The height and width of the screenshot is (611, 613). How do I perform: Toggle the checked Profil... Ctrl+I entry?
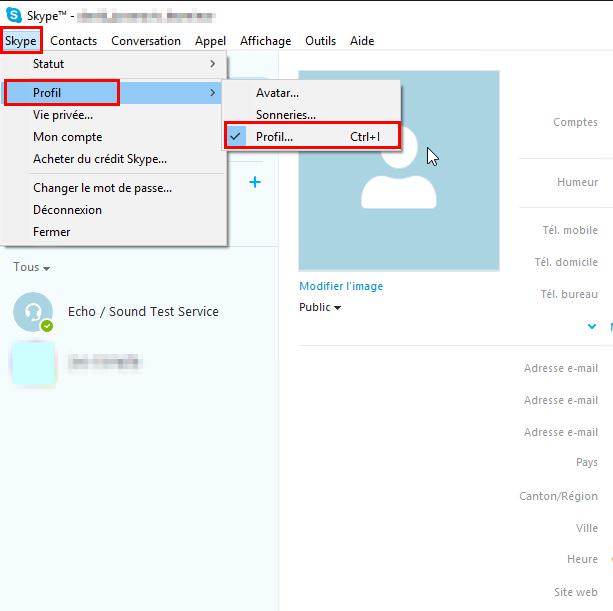click(311, 137)
